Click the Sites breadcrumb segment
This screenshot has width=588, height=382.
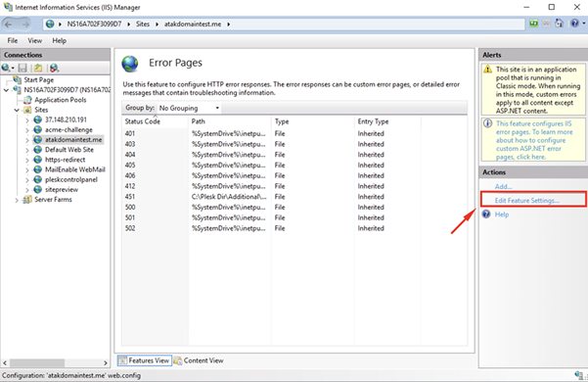tap(143, 24)
